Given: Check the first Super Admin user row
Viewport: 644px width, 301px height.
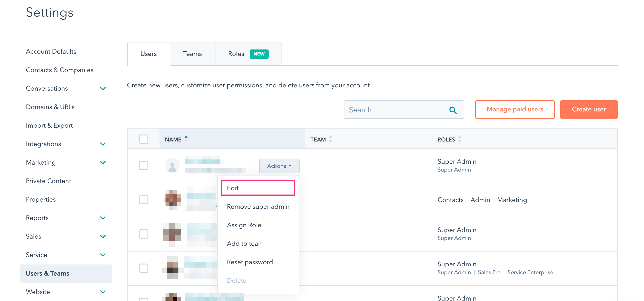Looking at the screenshot, I should point(144,166).
